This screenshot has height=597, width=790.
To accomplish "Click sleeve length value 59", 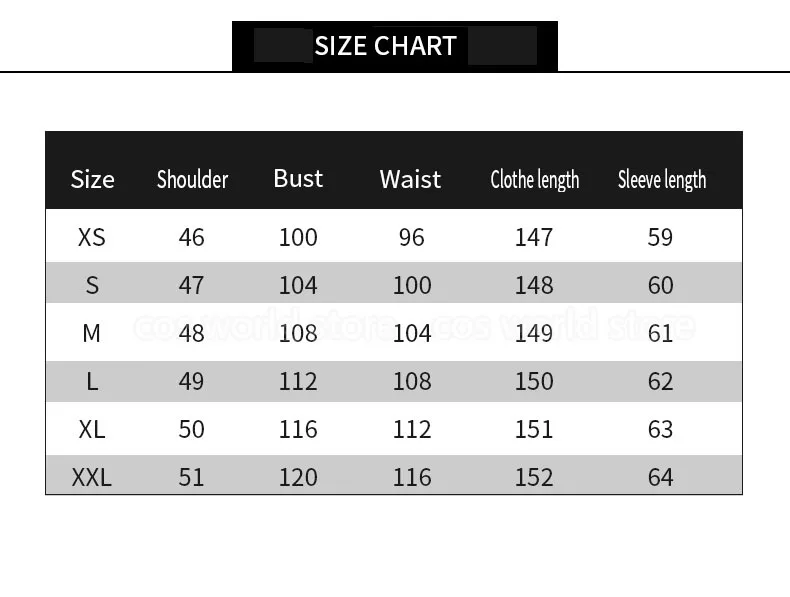I will tap(661, 237).
